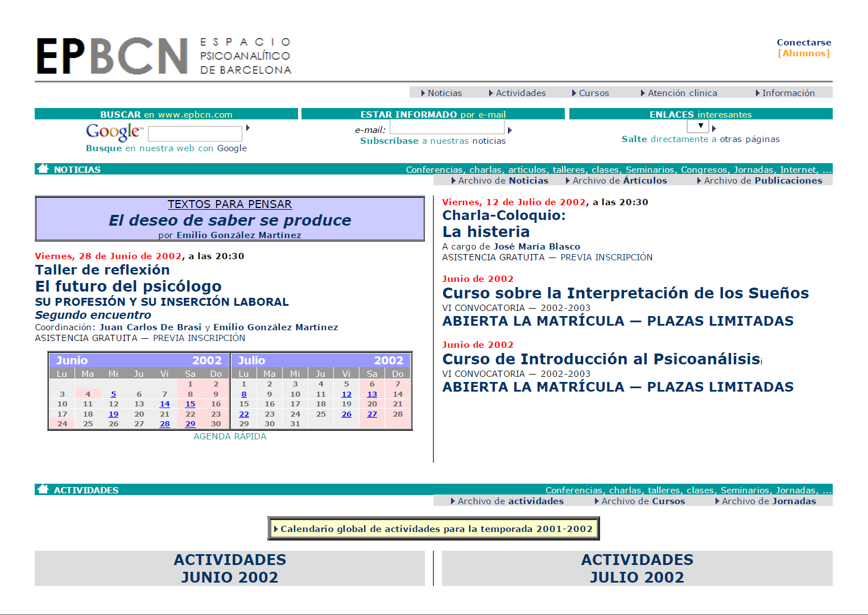Focus the e-mail subscription input field
The image size is (868, 615).
[446, 127]
